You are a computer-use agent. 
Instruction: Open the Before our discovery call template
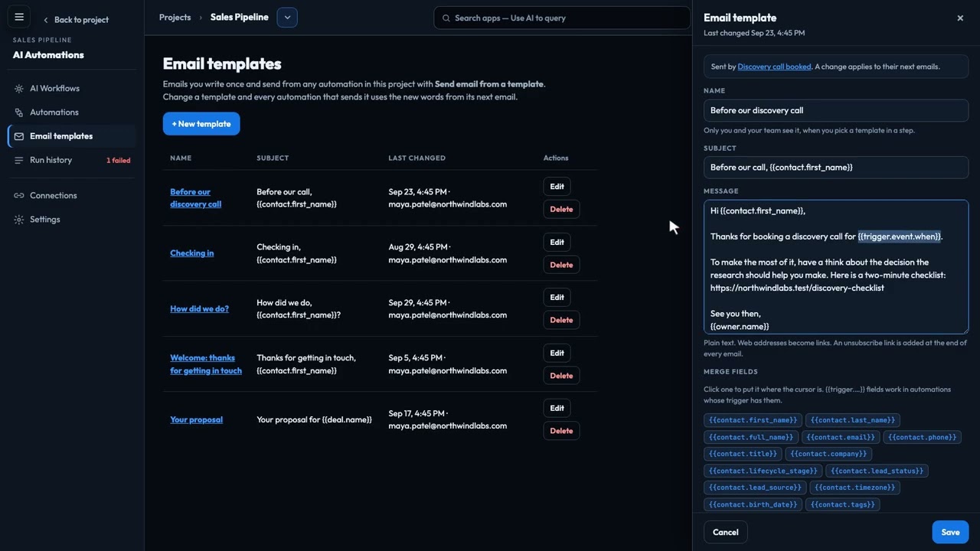tap(195, 198)
